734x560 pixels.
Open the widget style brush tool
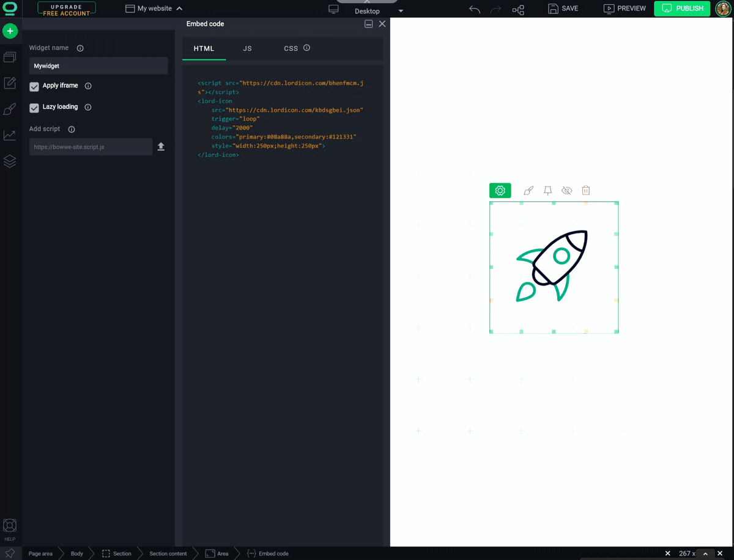pyautogui.click(x=528, y=191)
